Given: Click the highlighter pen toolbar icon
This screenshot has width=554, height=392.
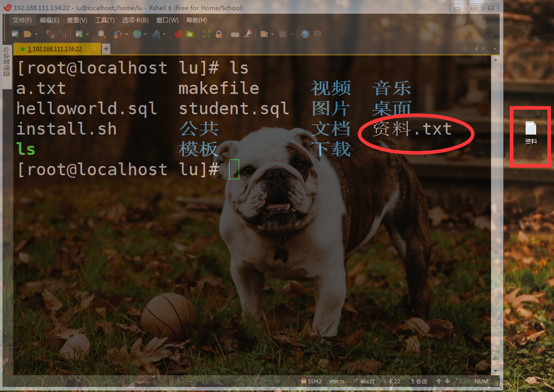Looking at the screenshot, I should coord(248,34).
